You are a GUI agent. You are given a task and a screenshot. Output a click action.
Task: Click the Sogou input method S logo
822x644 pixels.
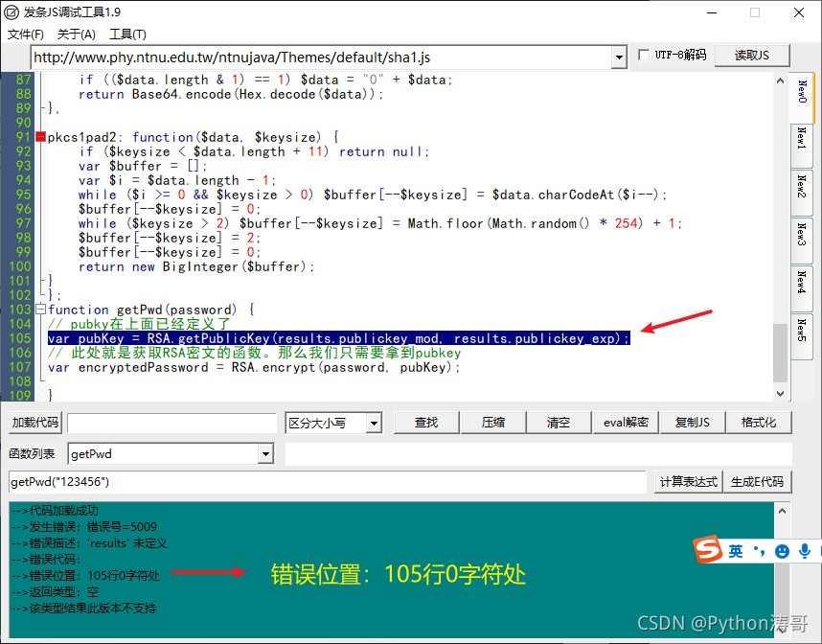click(x=708, y=549)
